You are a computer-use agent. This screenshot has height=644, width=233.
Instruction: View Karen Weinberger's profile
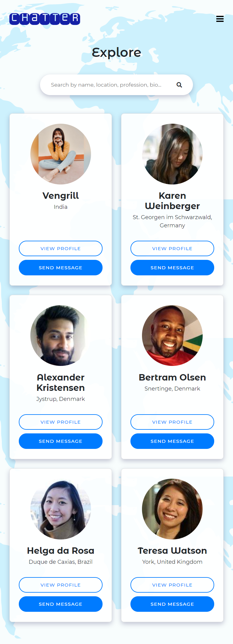click(x=172, y=248)
